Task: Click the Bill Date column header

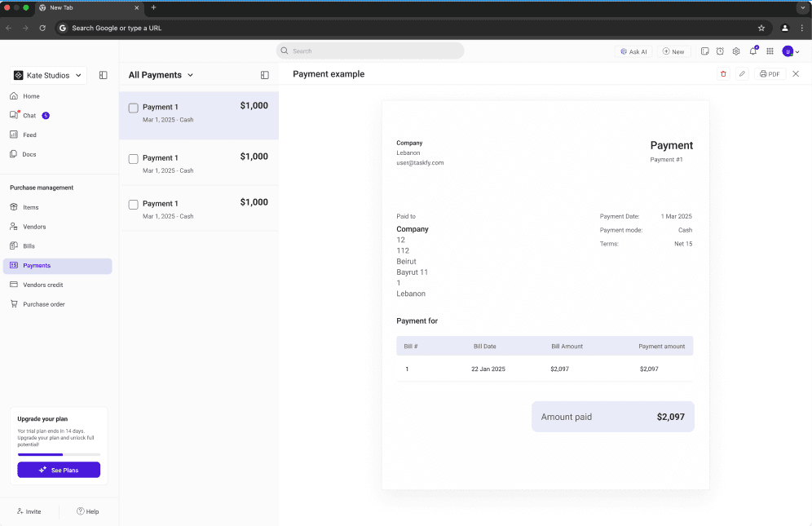Action: tap(484, 346)
